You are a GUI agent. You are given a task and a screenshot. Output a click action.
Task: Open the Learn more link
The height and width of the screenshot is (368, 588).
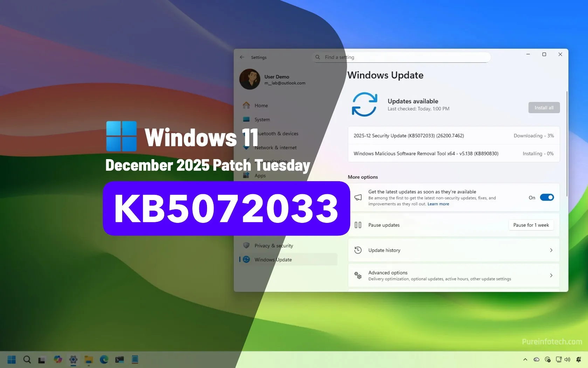pos(438,204)
